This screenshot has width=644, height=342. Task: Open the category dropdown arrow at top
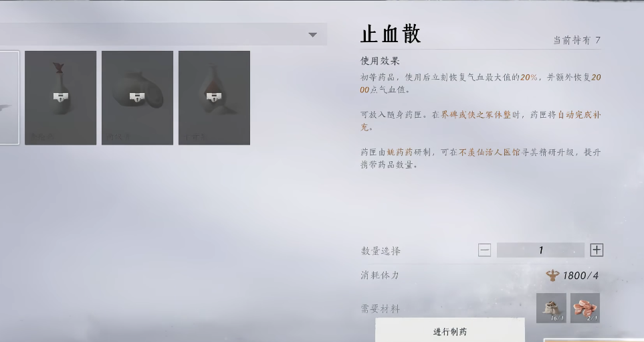click(x=312, y=35)
